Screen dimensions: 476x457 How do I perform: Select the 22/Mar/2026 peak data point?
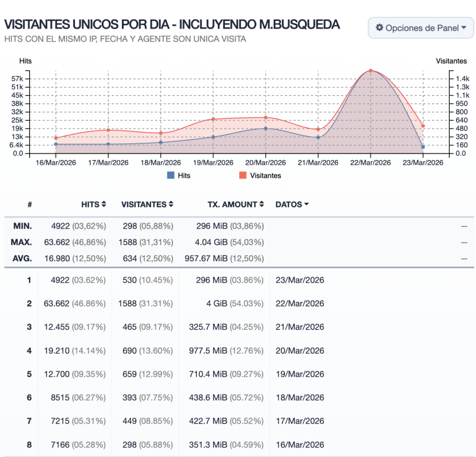point(370,71)
